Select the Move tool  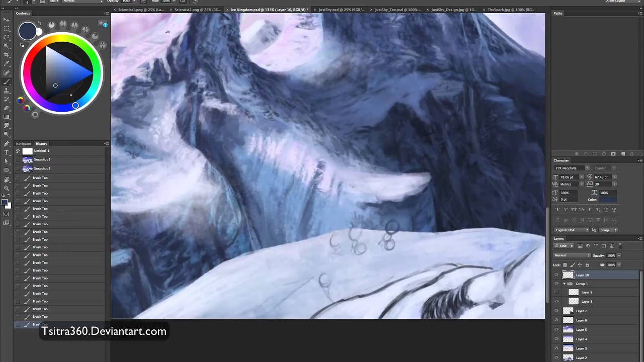click(7, 20)
